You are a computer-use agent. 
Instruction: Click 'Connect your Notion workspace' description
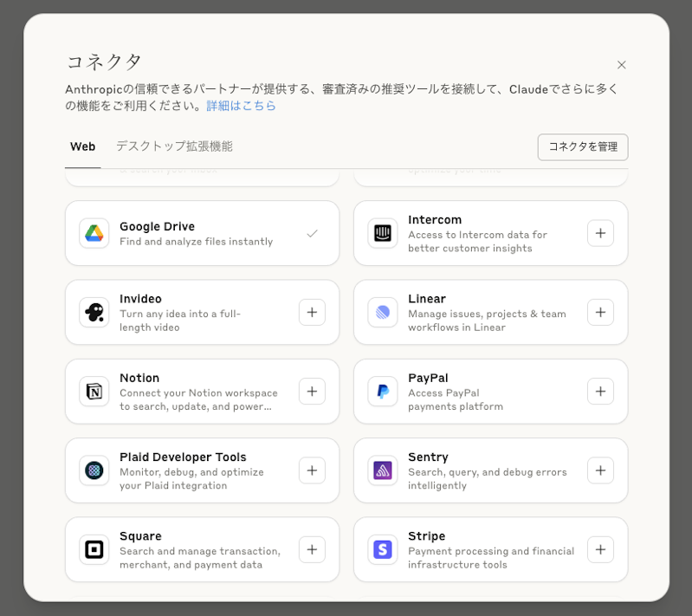coord(198,399)
